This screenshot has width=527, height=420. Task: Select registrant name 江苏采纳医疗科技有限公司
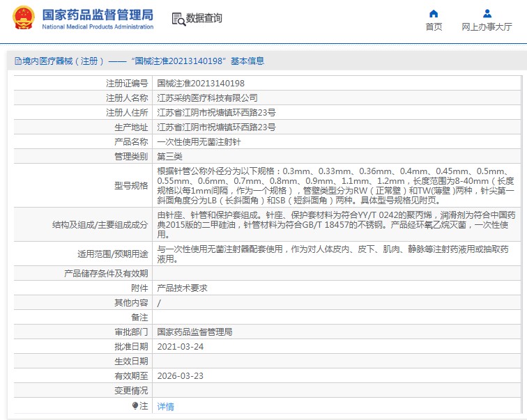[x=207, y=98]
